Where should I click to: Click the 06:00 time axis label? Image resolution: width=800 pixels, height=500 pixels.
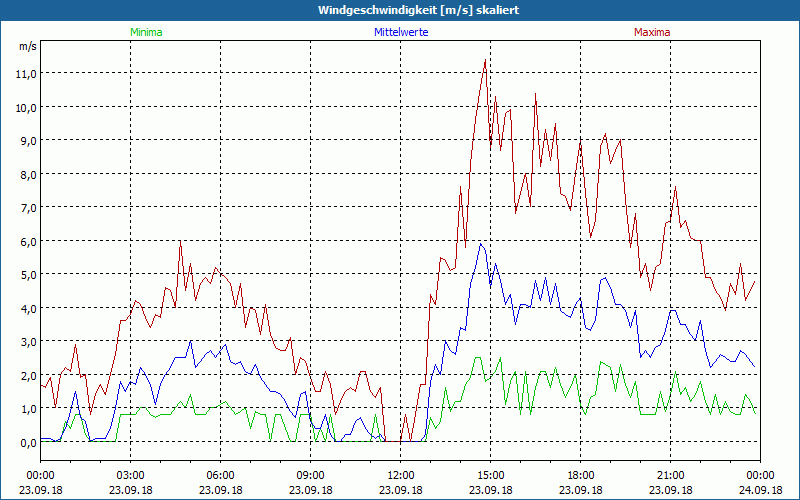coord(220,475)
